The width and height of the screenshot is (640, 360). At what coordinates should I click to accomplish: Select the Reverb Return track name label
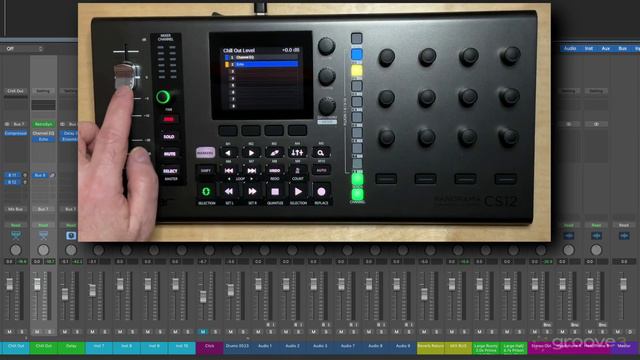point(431,346)
